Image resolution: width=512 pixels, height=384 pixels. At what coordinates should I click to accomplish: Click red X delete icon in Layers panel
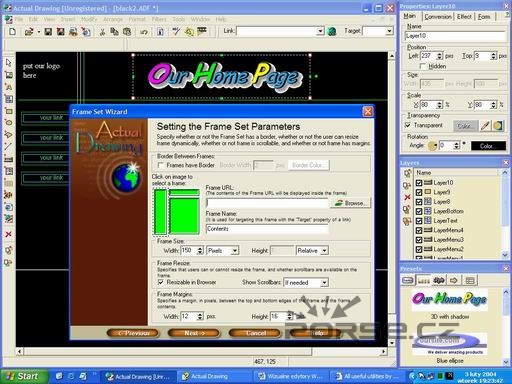407,197
